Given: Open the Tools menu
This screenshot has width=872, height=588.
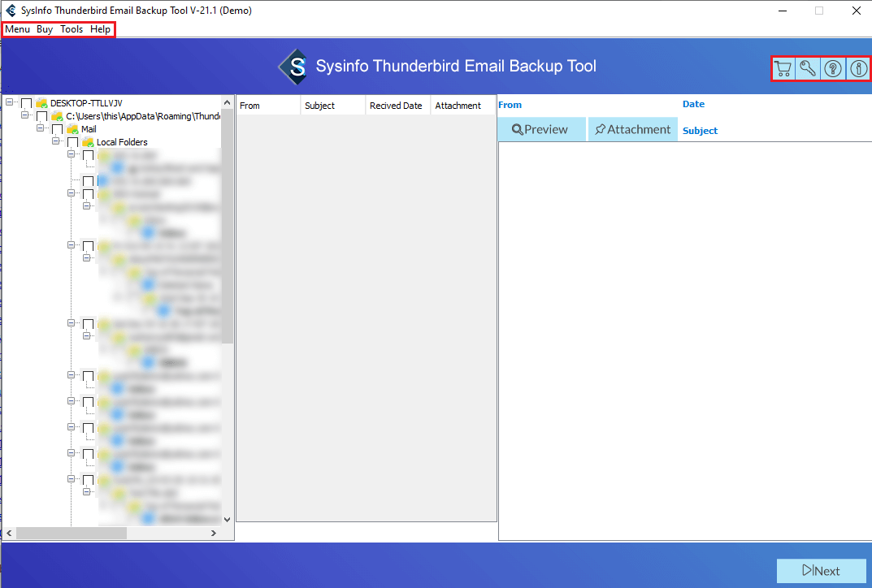Looking at the screenshot, I should 72,29.
